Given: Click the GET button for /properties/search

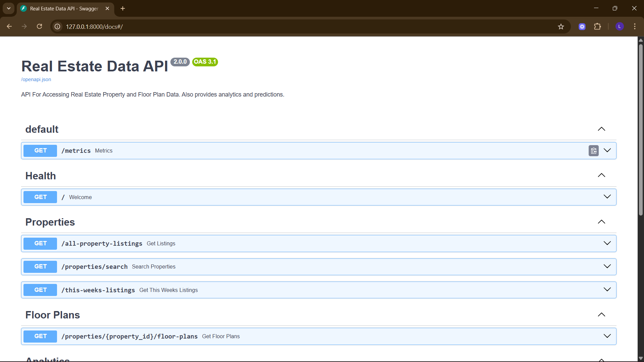Looking at the screenshot, I should pos(40,266).
